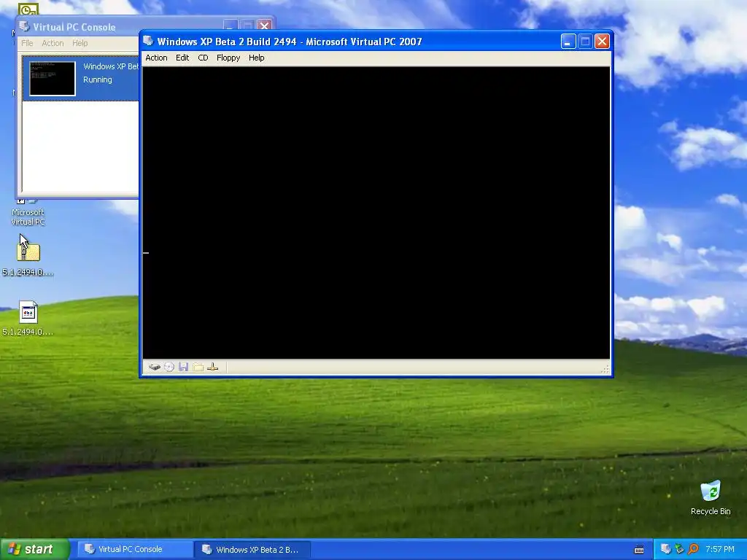Click the 7:57 PM system clock

(x=720, y=549)
